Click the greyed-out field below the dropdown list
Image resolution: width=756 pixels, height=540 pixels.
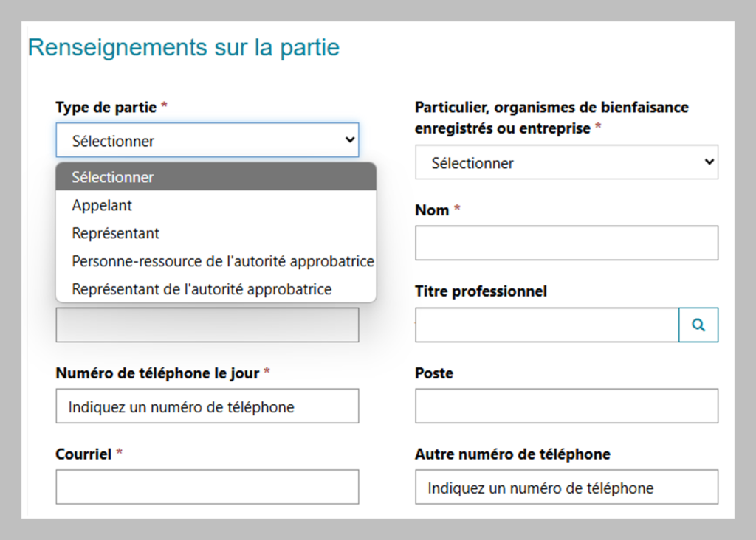click(x=207, y=325)
